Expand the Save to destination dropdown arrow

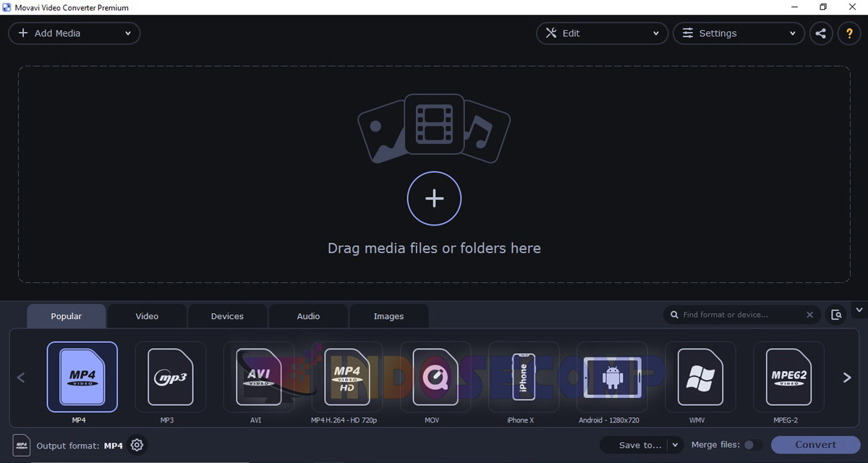(x=674, y=445)
